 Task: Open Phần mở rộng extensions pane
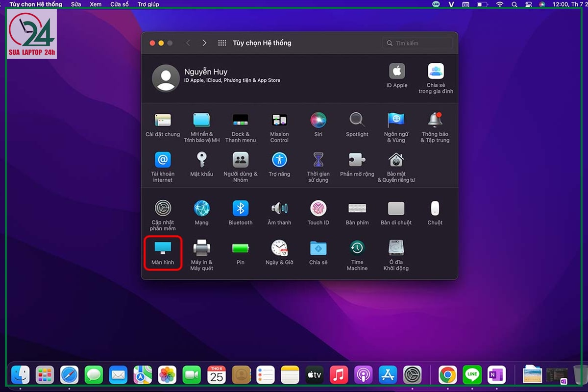pos(357,164)
